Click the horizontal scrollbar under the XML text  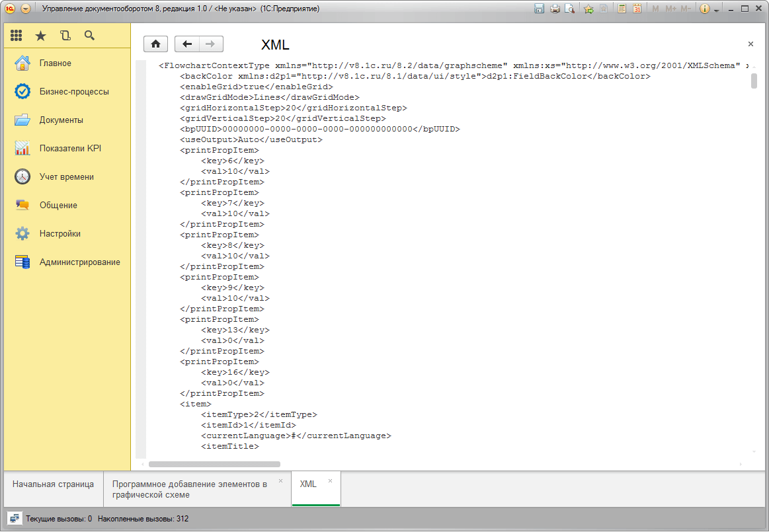[x=214, y=465]
